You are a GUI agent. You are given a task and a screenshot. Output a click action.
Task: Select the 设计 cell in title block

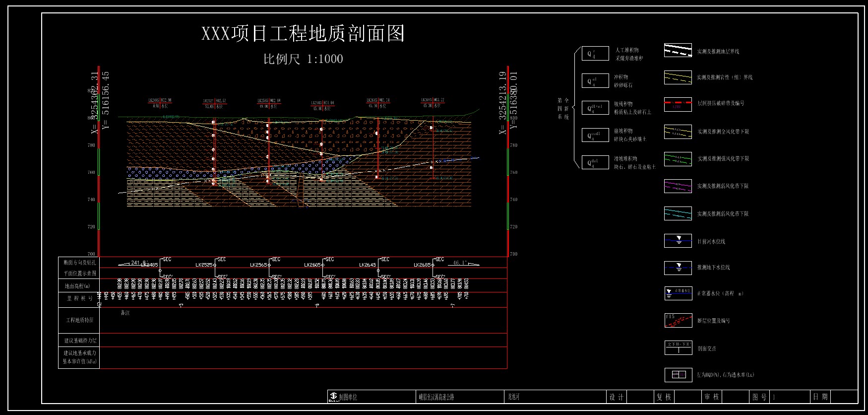pos(616,397)
